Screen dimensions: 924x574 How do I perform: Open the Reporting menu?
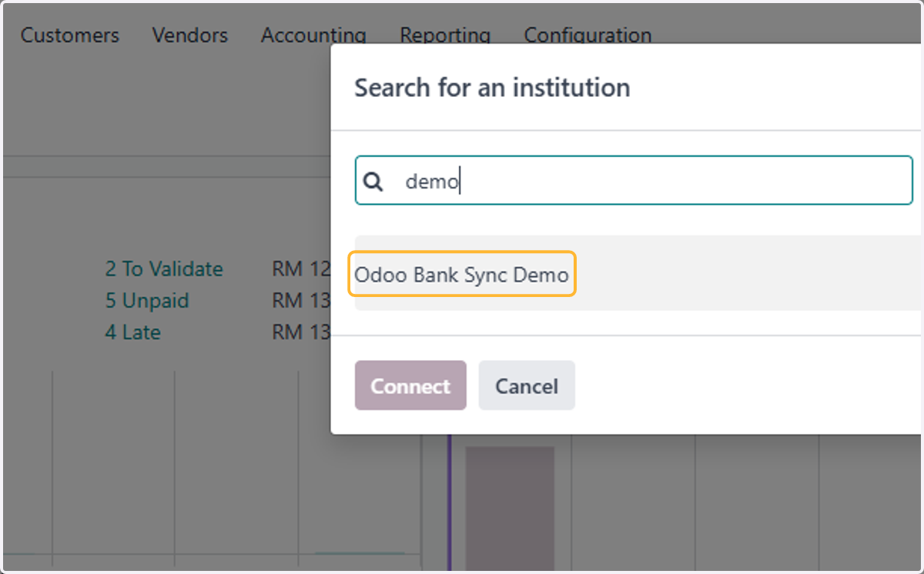[x=445, y=35]
